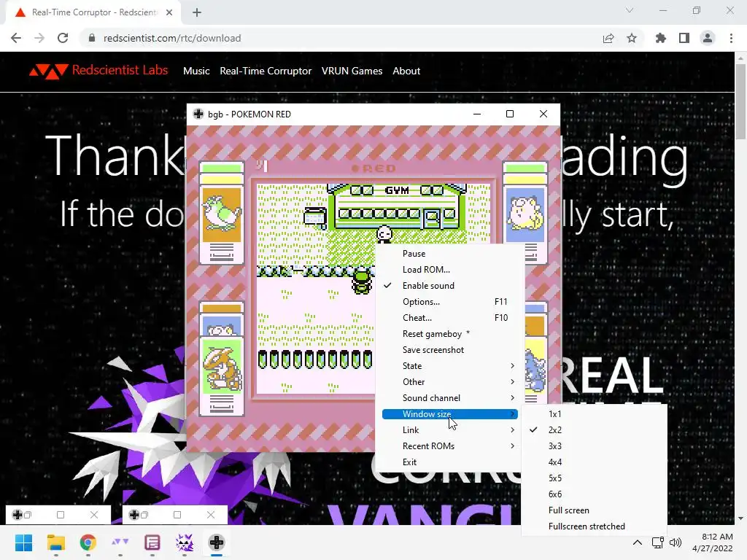The image size is (747, 560).
Task: Expand the Other submenu
Action: coord(449,382)
